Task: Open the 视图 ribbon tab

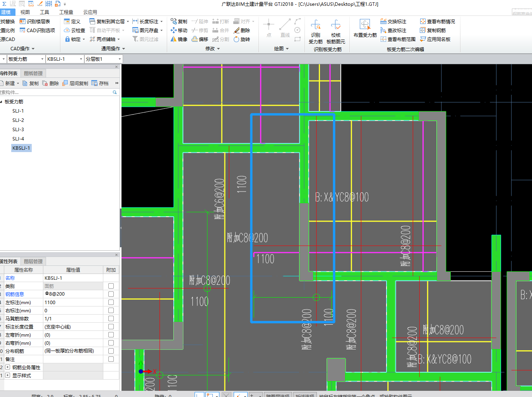Action: 25,12
